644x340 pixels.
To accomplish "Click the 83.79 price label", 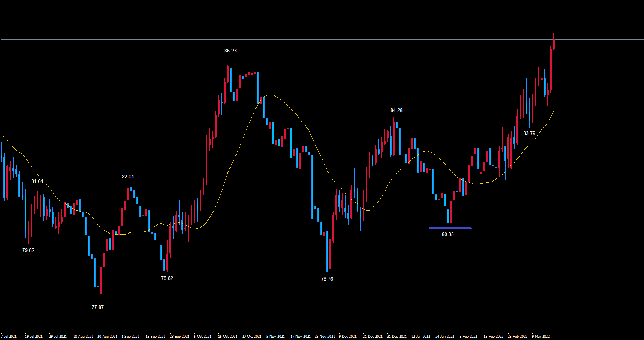I will (529, 133).
